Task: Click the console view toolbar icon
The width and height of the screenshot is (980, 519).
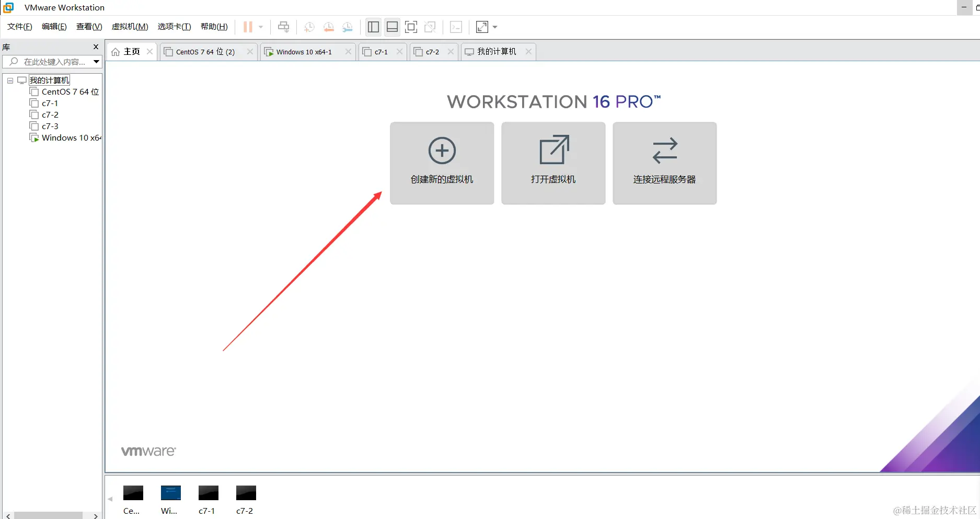Action: [456, 27]
